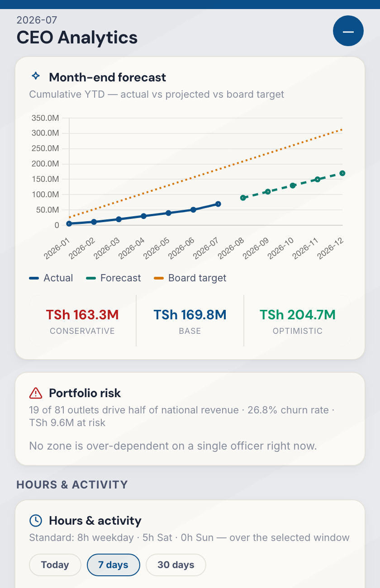The height and width of the screenshot is (588, 380).
Task: Click the 2026-09 x-axis label
Action: (256, 248)
